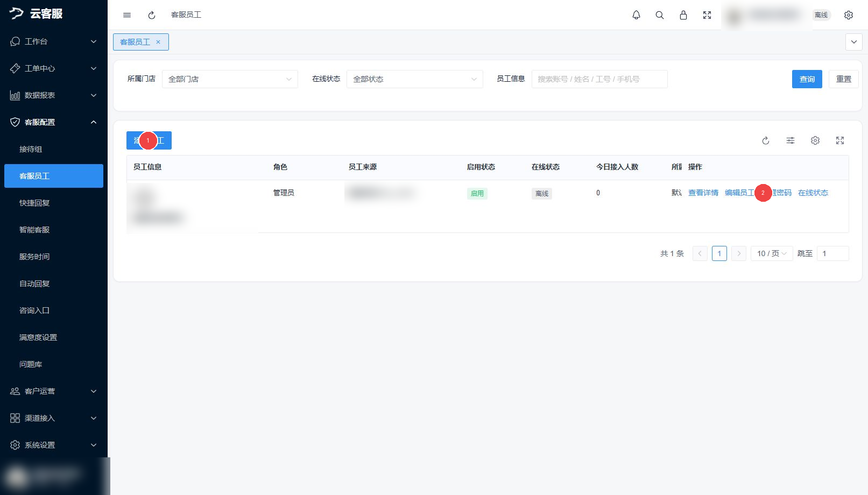Open table density adjust icon
Screen dimensions: 868x495
[x=791, y=140]
